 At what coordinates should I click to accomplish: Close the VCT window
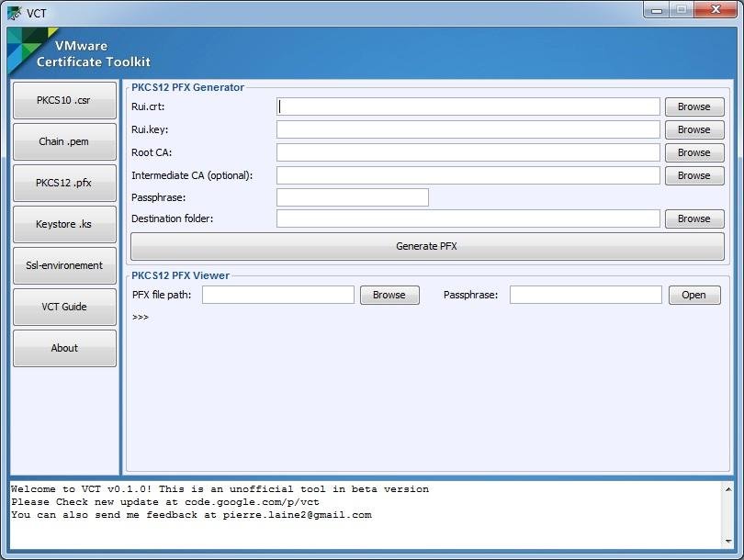[716, 9]
